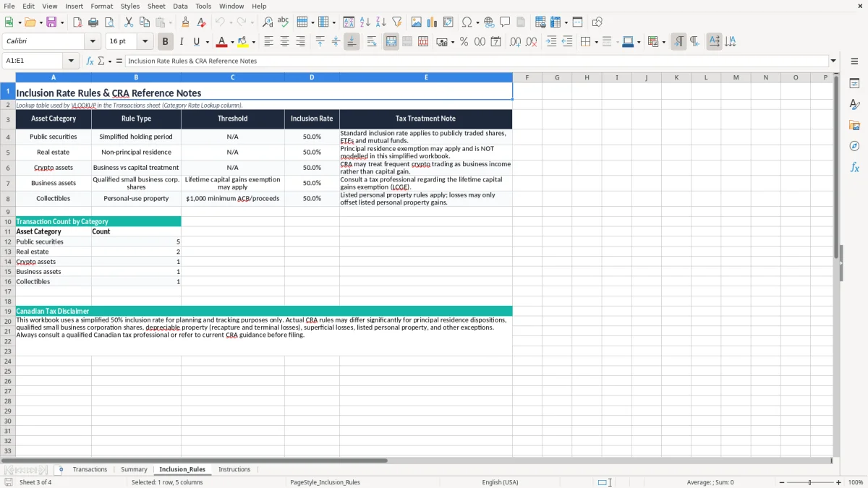Sort ascending
The height and width of the screenshot is (488, 868).
[365, 22]
